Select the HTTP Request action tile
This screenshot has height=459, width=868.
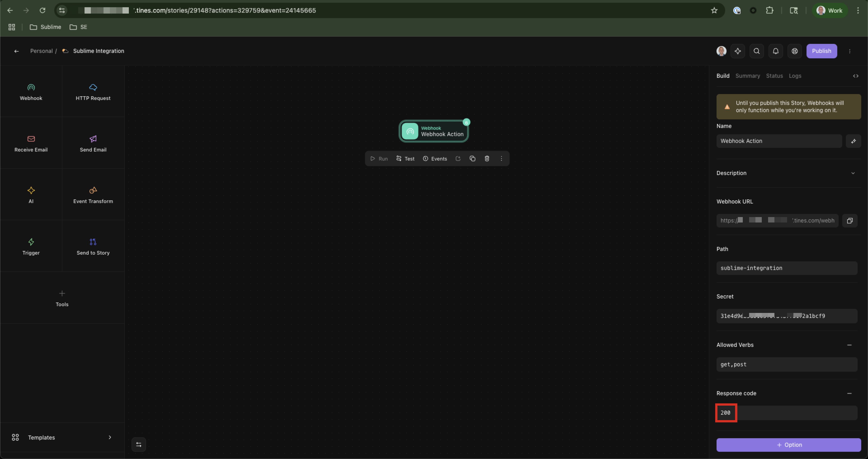click(93, 92)
